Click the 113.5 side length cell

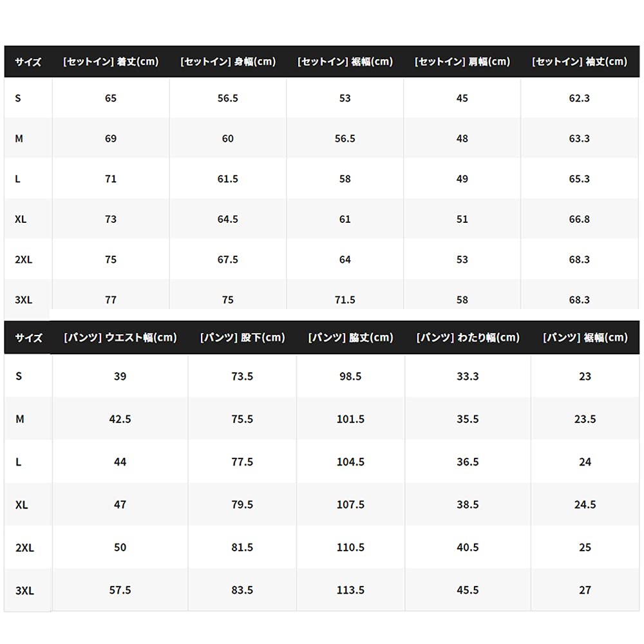click(x=350, y=590)
